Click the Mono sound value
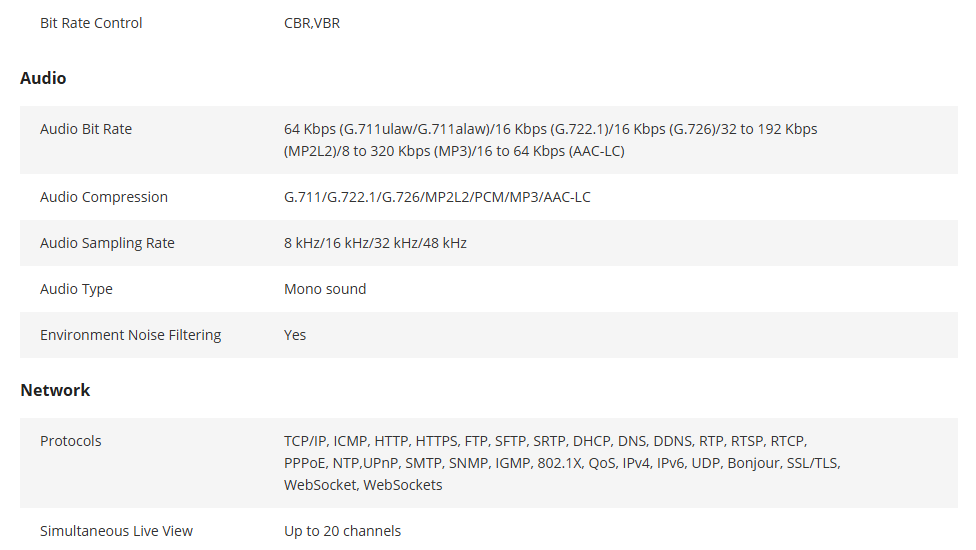Viewport: 976px width, 550px height. (x=325, y=289)
